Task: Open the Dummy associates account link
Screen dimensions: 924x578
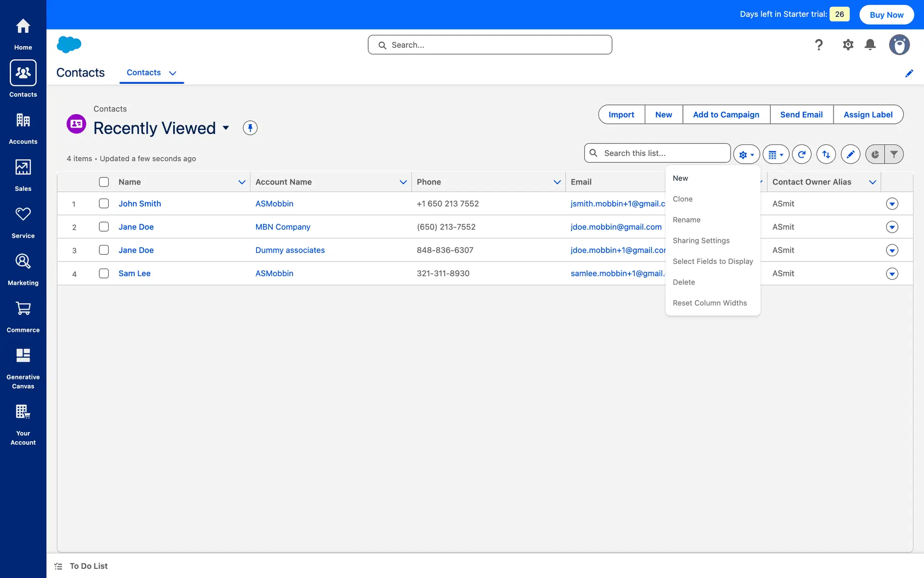Action: [x=290, y=250]
